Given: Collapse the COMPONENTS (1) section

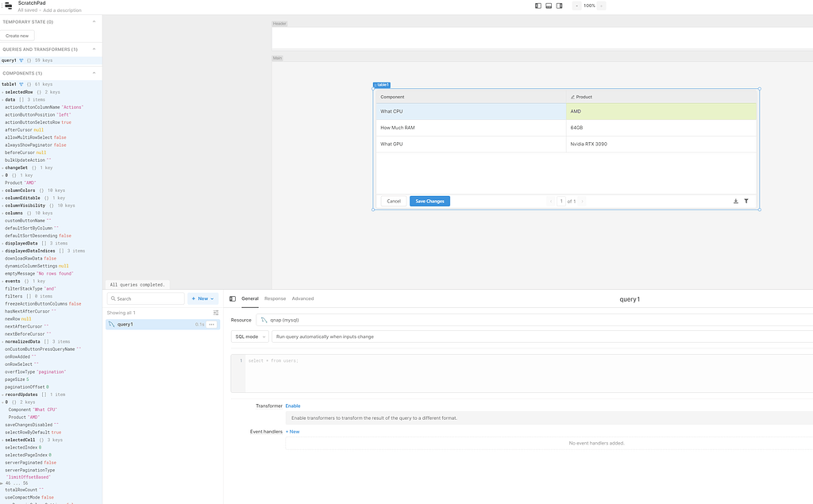Looking at the screenshot, I should [93, 72].
